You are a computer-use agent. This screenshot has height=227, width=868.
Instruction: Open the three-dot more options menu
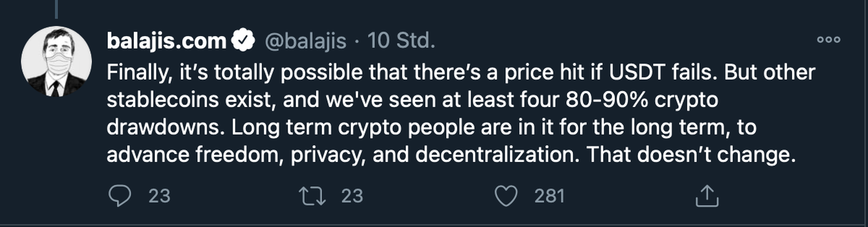(x=829, y=40)
